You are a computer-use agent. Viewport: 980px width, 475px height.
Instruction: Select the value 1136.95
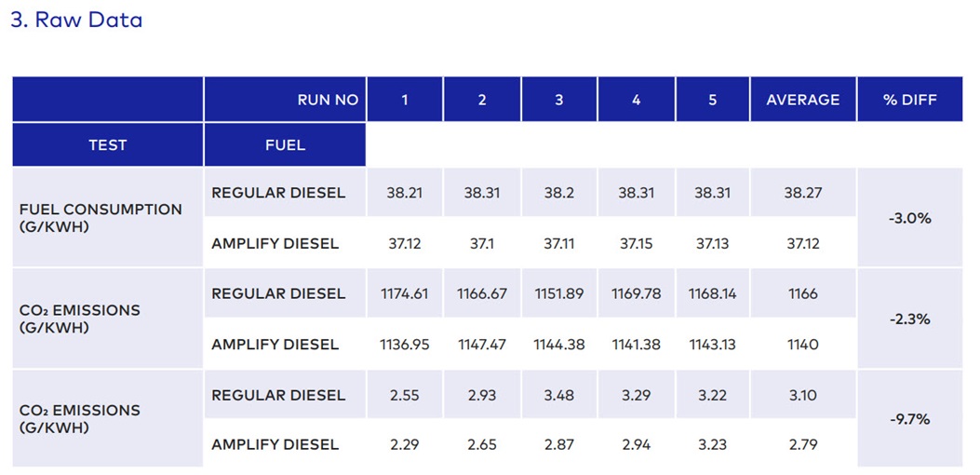click(x=405, y=344)
